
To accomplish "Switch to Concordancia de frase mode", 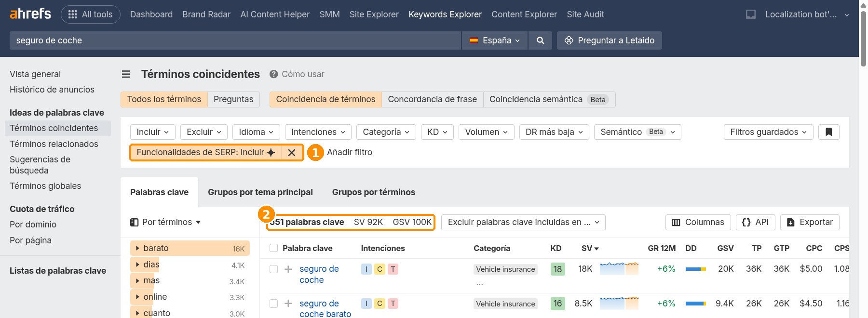I will [x=432, y=99].
